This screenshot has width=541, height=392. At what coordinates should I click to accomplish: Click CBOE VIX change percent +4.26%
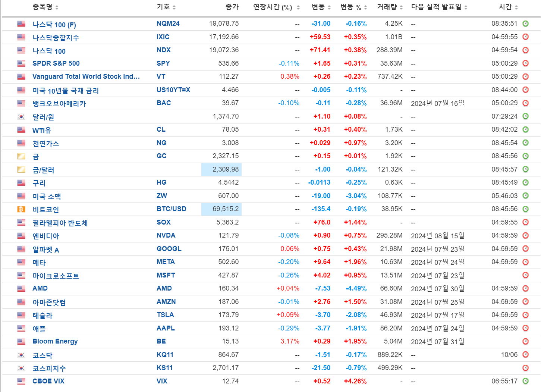click(x=355, y=381)
